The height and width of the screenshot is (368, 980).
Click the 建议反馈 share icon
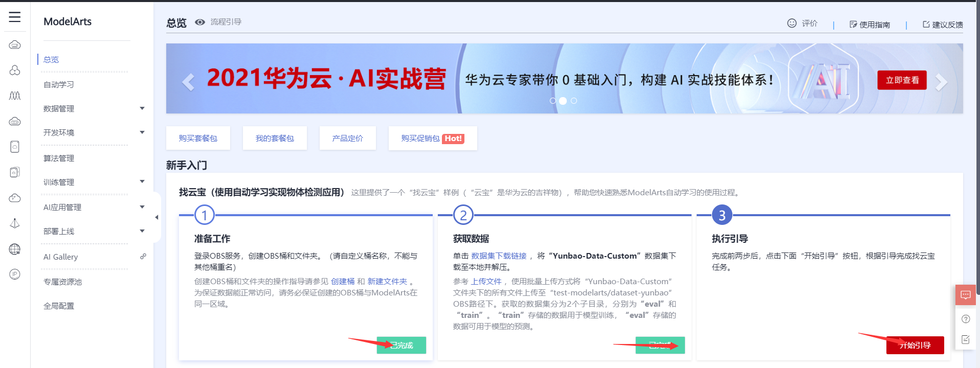[x=926, y=24]
